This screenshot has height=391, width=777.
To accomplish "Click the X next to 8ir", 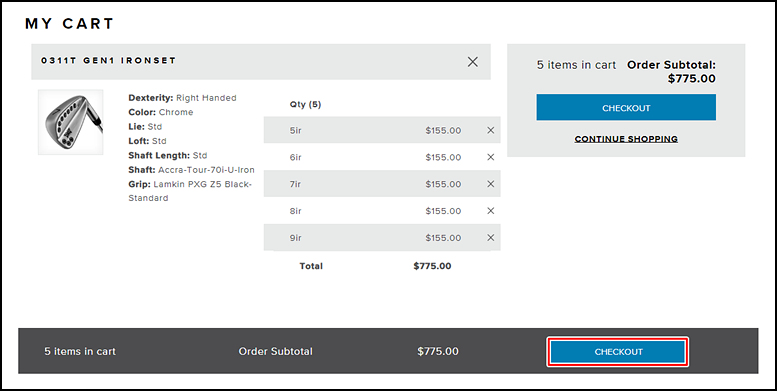I will 491,211.
